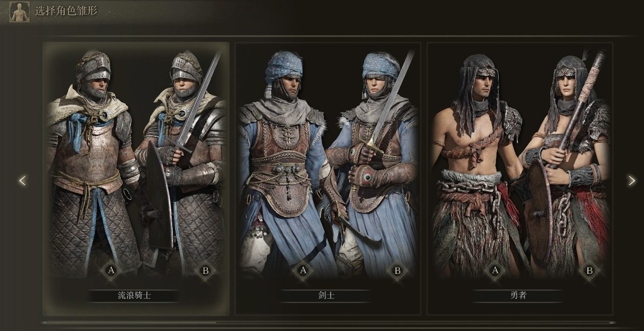This screenshot has height=331, width=644.
Task: Click the 剑士 A figure in blue turban
Action: click(x=283, y=164)
